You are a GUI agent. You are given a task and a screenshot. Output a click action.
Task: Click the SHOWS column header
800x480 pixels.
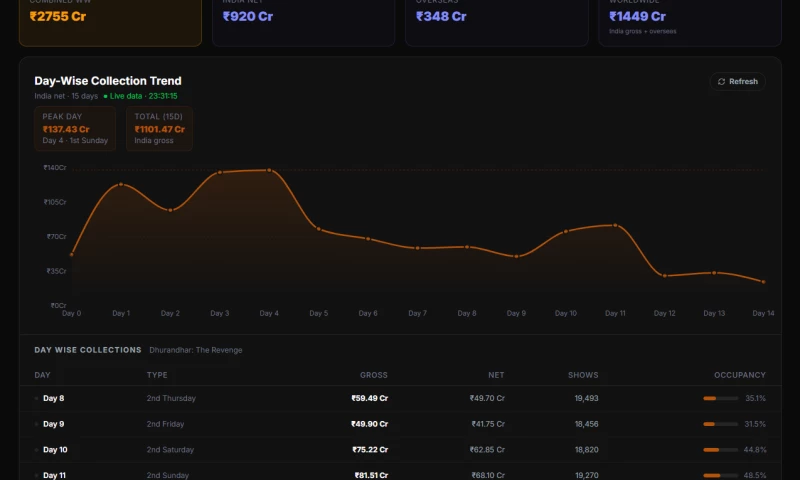583,375
